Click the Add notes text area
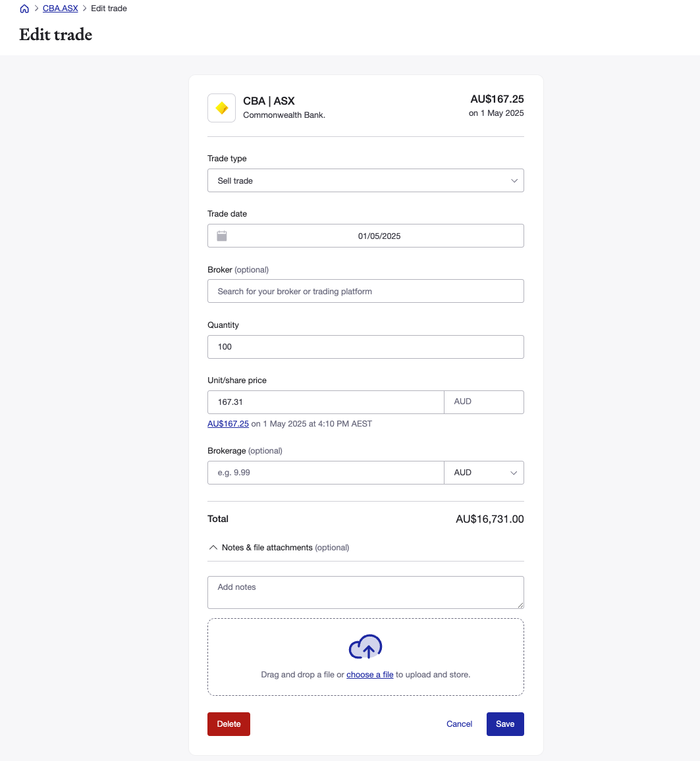700x761 pixels. pyautogui.click(x=365, y=591)
